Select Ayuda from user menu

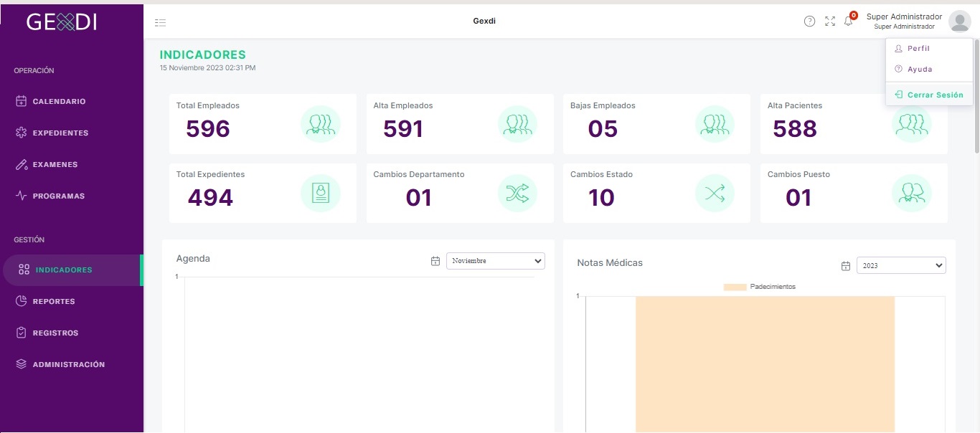[x=929, y=70]
